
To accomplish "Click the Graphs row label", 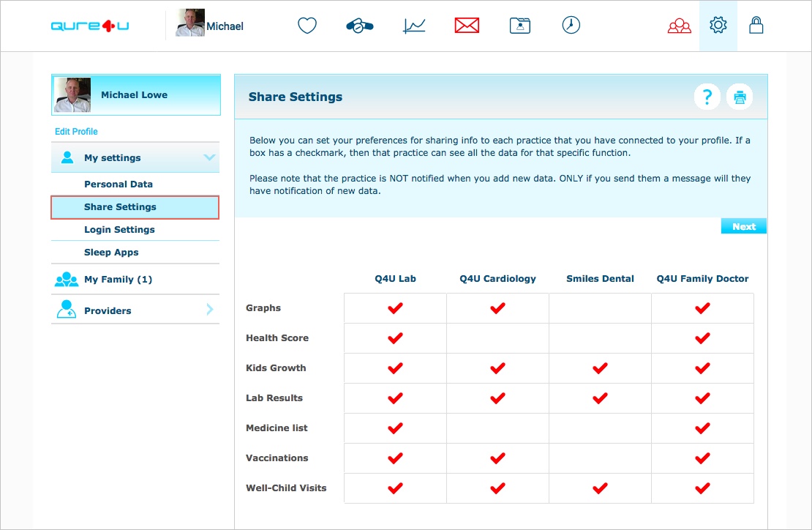I will 263,307.
